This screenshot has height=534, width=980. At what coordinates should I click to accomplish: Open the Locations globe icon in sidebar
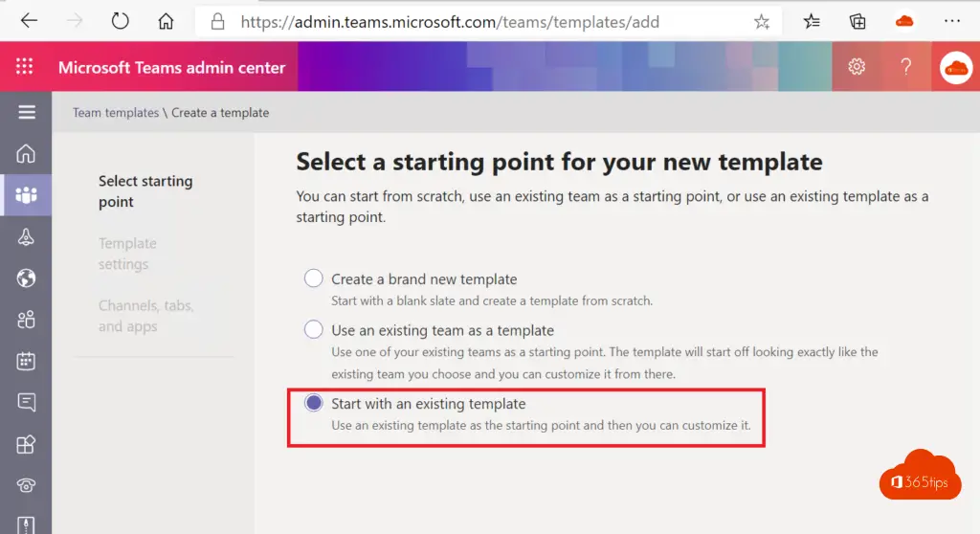pos(26,278)
